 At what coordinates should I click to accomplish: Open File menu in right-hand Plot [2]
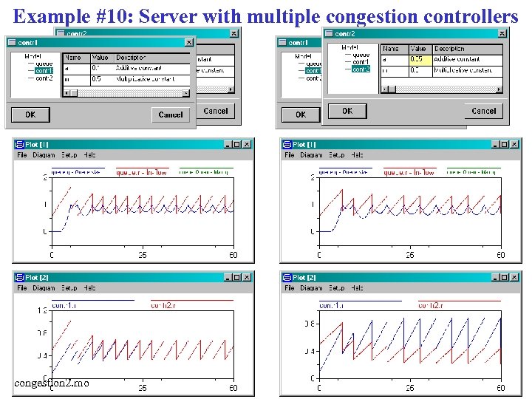[290, 288]
